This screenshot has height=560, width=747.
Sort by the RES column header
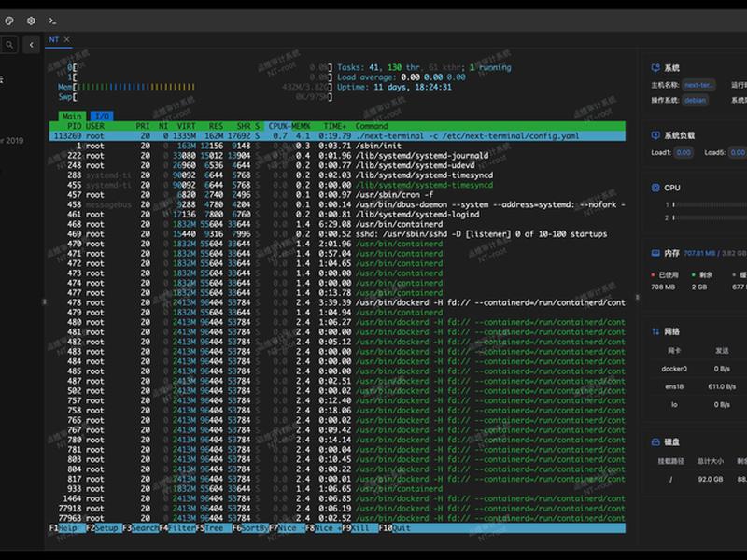216,126
